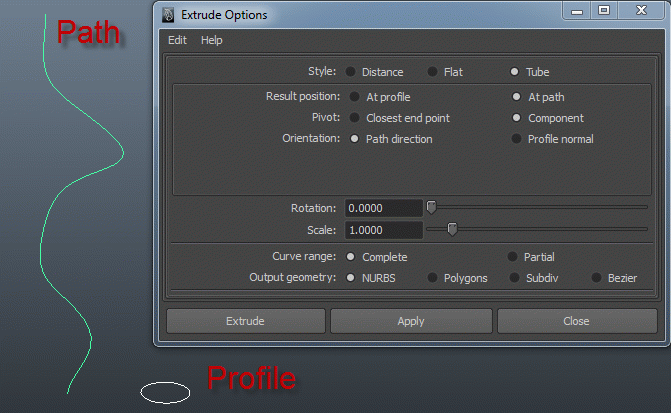Open the Edit menu
Image resolution: width=671 pixels, height=413 pixels.
177,41
